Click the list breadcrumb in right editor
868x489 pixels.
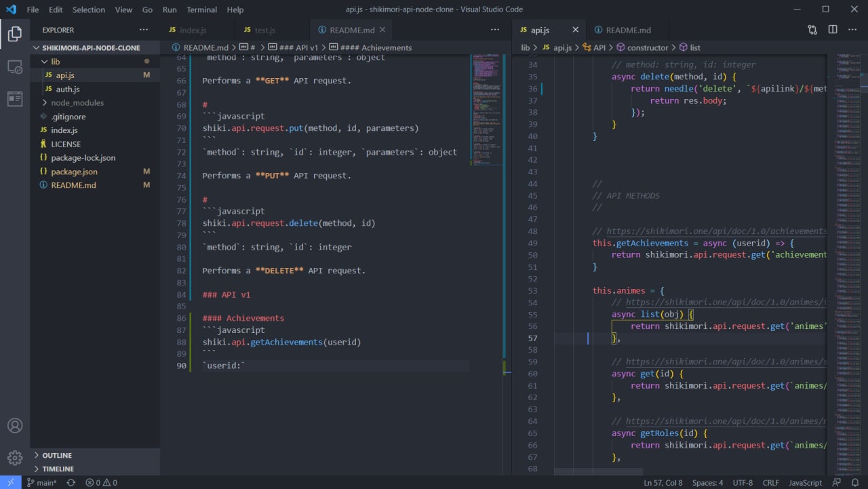690,47
